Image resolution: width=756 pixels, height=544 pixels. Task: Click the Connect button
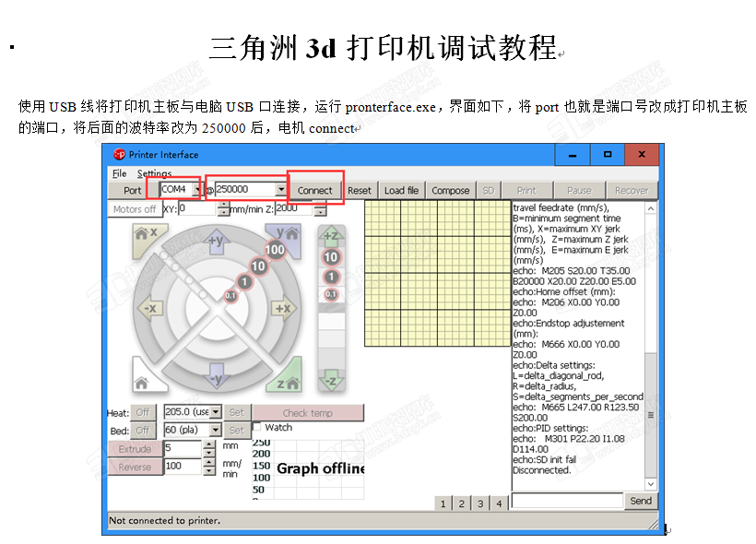point(314,190)
